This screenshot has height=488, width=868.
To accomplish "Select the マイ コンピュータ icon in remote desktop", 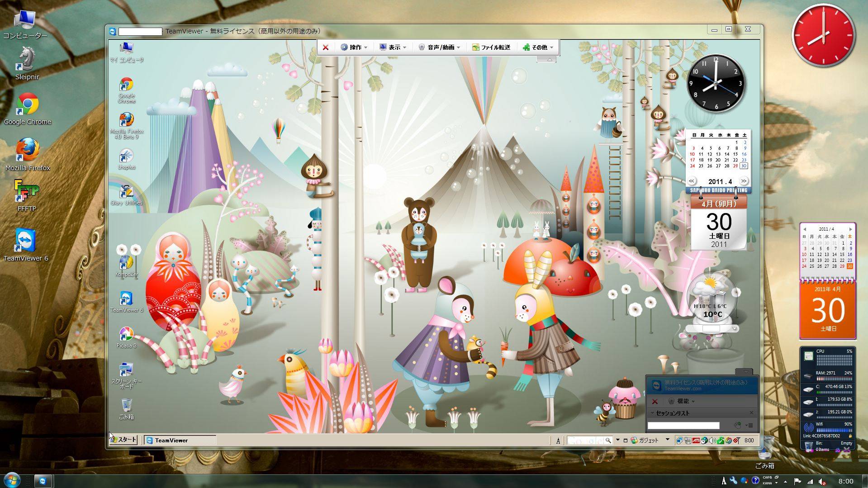I will [x=127, y=52].
